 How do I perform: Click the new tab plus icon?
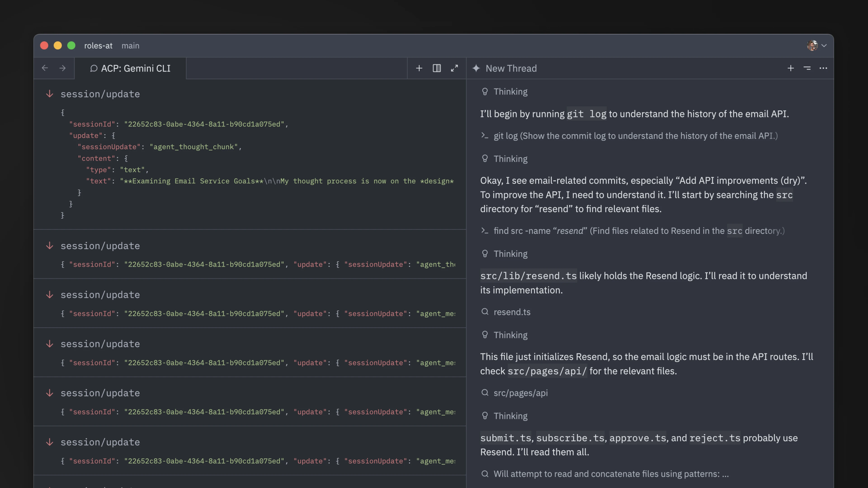point(419,68)
